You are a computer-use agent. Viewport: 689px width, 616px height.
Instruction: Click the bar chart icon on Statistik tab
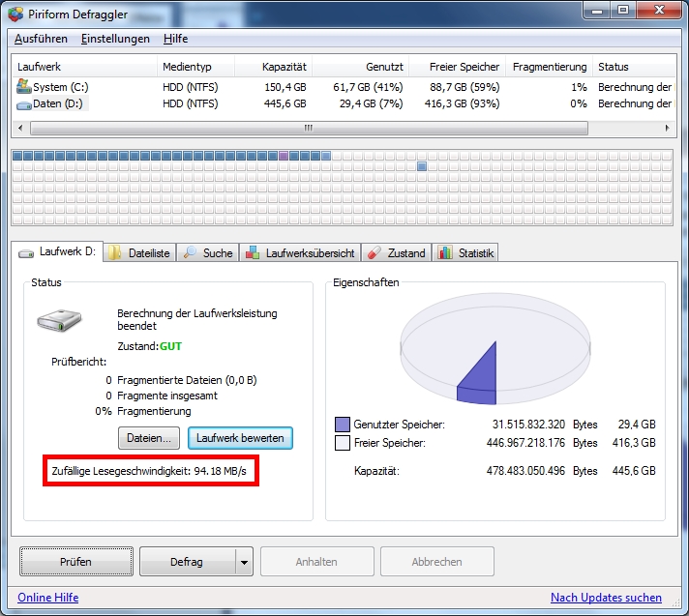445,252
